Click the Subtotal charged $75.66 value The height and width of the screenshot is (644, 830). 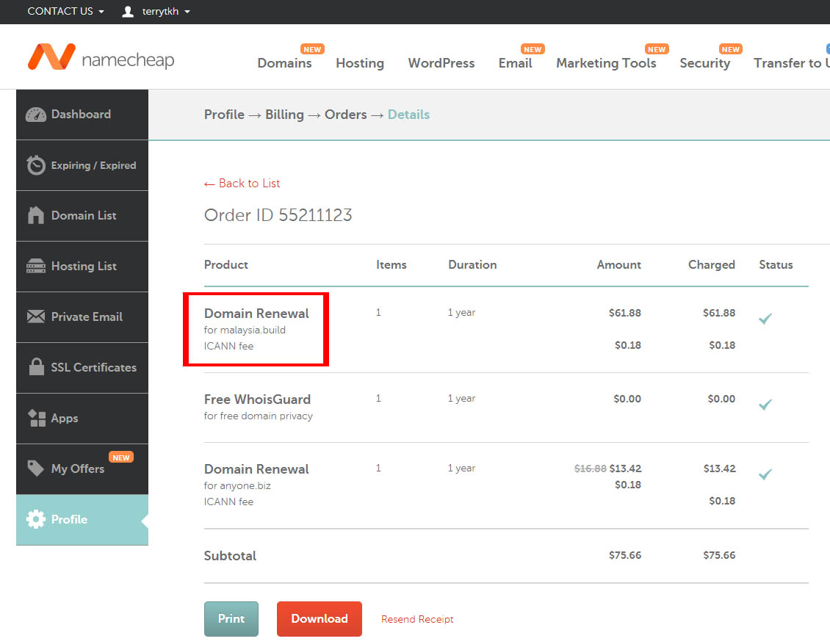pos(719,555)
